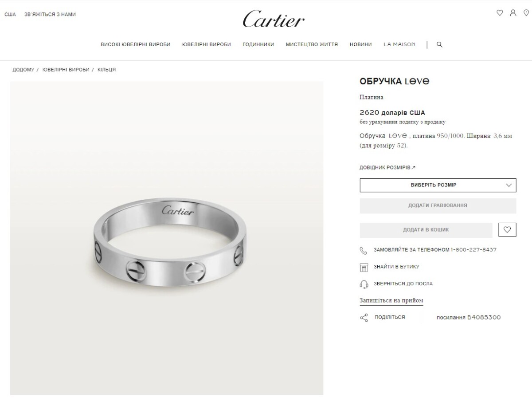Click the share icon

point(364,318)
